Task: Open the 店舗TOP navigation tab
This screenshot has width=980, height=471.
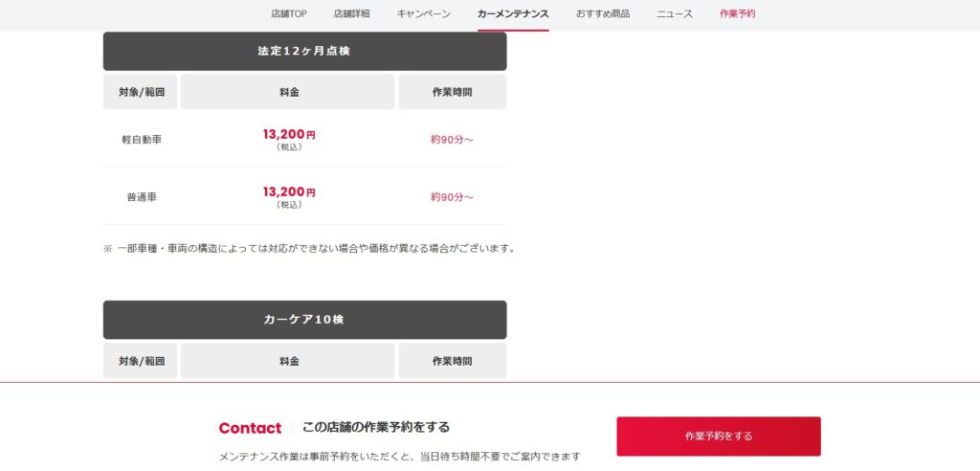Action: (x=289, y=13)
